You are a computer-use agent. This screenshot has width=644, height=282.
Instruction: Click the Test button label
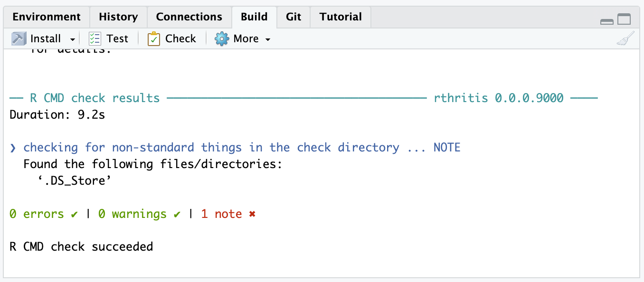tap(117, 38)
